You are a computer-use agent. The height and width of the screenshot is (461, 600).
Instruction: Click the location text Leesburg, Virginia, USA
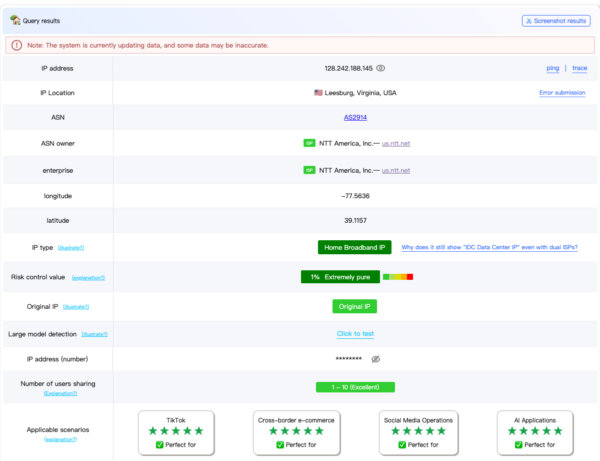(x=360, y=93)
